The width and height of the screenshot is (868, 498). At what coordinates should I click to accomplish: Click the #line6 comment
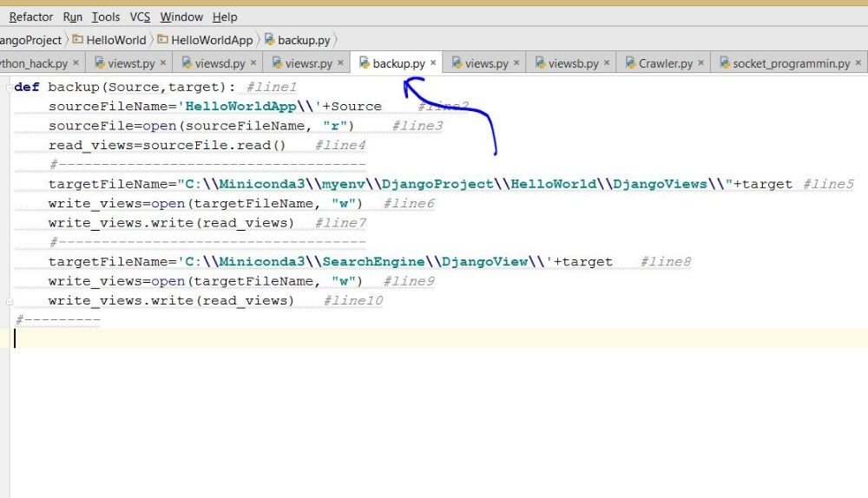tap(409, 204)
